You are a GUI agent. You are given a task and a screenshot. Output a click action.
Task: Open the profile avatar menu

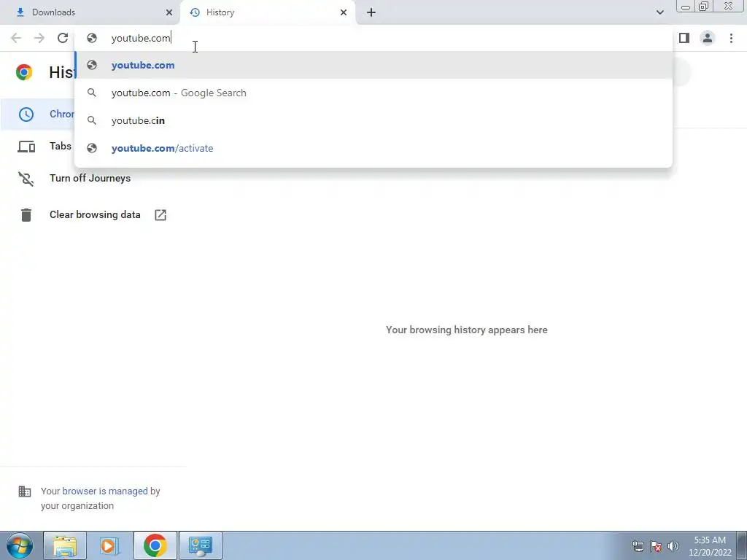[x=708, y=38]
